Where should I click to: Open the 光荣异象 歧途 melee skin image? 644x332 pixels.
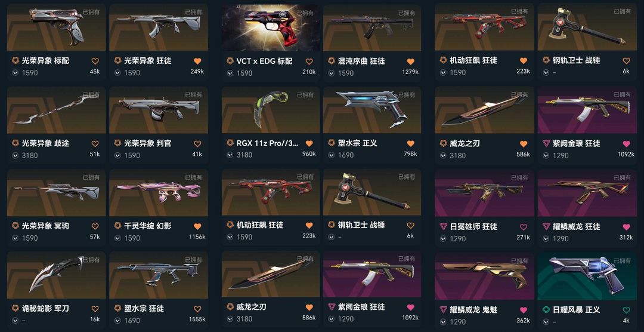pos(56,109)
